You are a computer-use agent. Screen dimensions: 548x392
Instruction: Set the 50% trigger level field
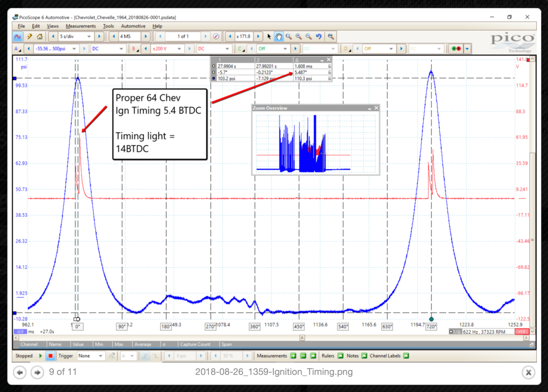click(x=231, y=356)
